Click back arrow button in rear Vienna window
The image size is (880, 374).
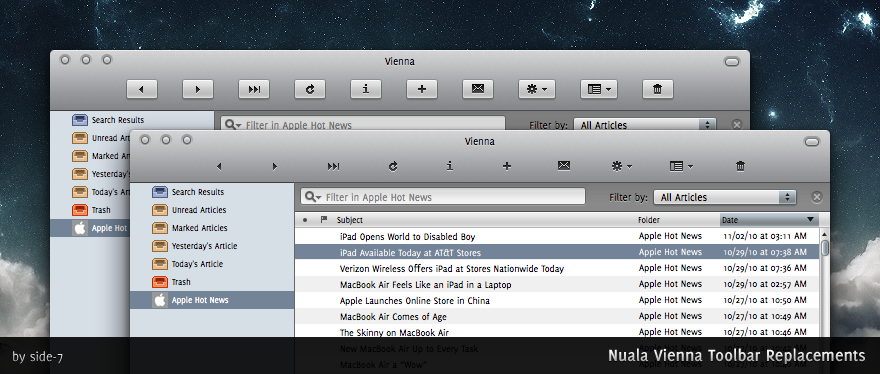pyautogui.click(x=142, y=89)
